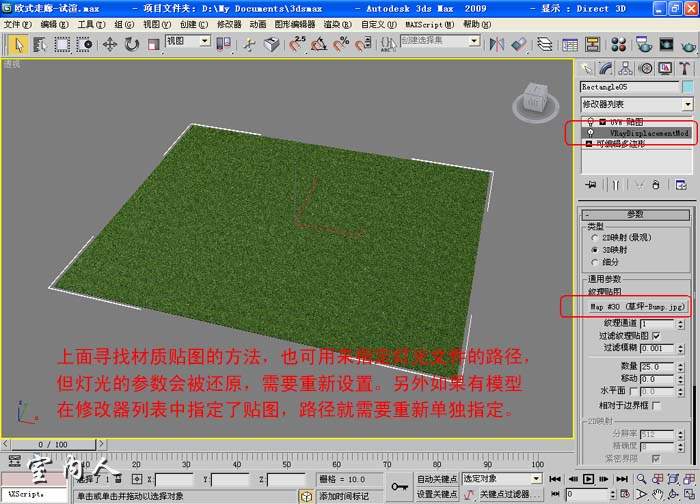Image resolution: width=700 pixels, height=504 pixels.
Task: Click the Map #30 (草坪-Bump.jpg) button
Action: coord(637,307)
